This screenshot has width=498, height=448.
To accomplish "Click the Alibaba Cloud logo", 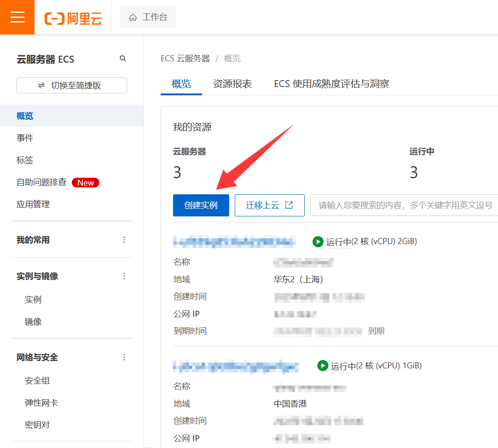I will point(73,18).
